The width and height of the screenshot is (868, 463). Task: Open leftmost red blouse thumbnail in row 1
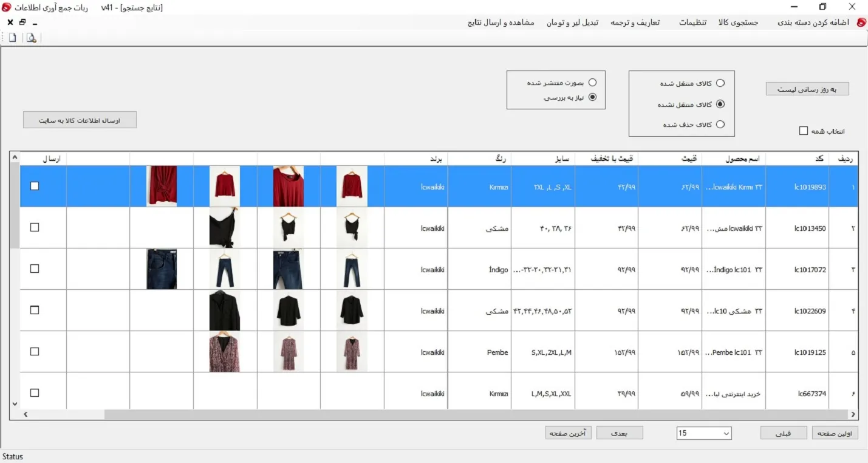coord(162,186)
